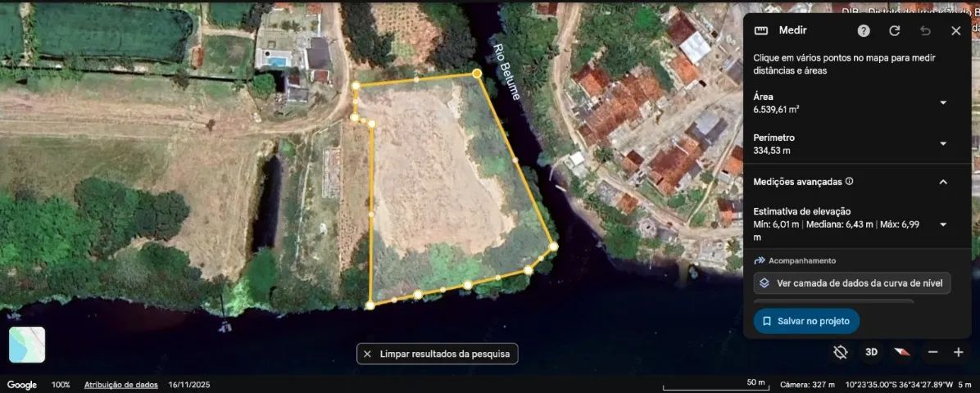Toggle the 3D view button
Image resolution: width=980 pixels, height=393 pixels.
click(x=871, y=352)
